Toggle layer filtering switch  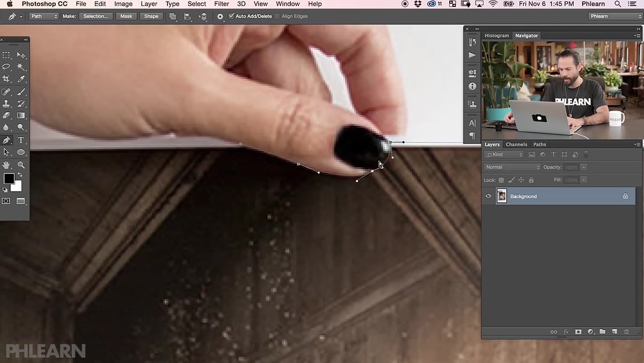click(x=586, y=155)
